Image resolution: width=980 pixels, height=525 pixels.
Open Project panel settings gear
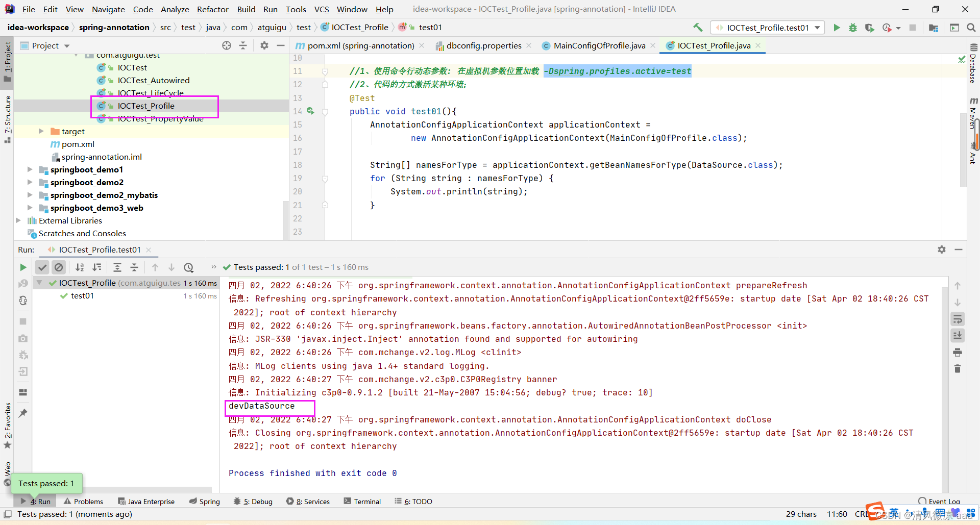(x=264, y=46)
